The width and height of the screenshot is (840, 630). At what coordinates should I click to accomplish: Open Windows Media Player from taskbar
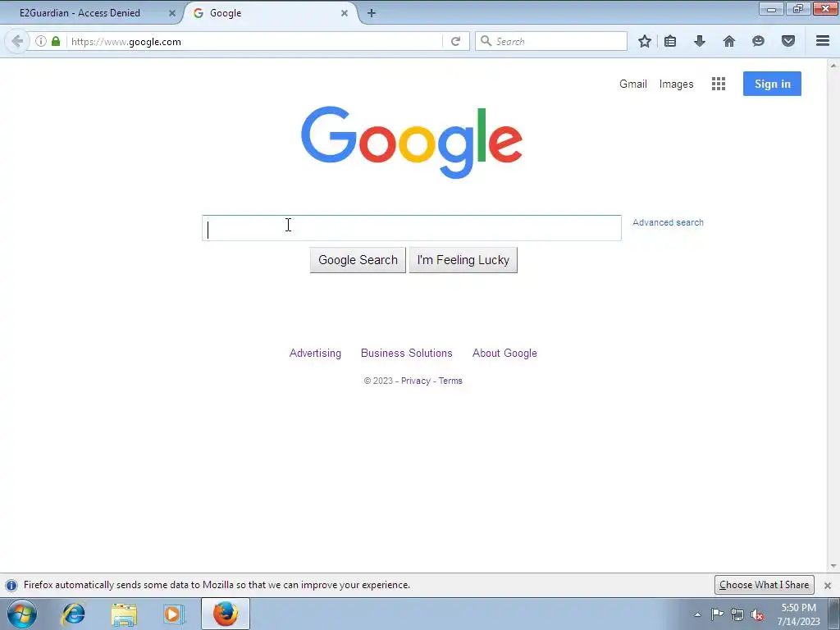pyautogui.click(x=174, y=614)
